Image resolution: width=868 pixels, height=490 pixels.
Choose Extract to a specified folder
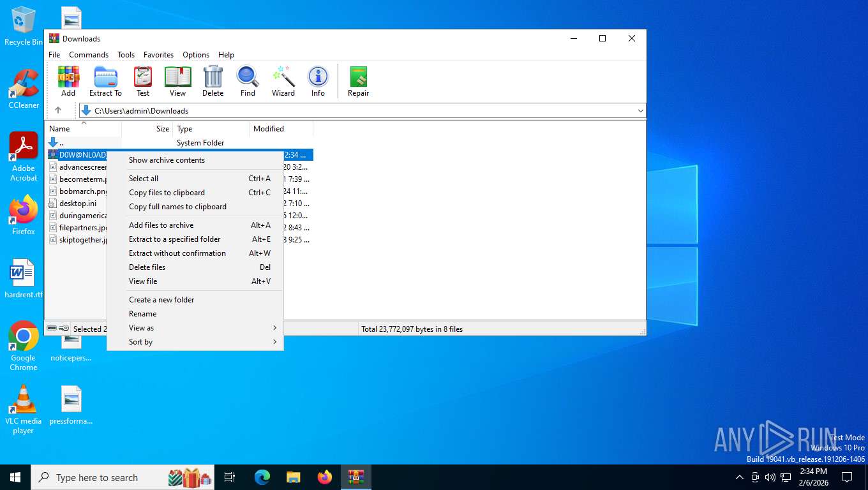pyautogui.click(x=195, y=239)
